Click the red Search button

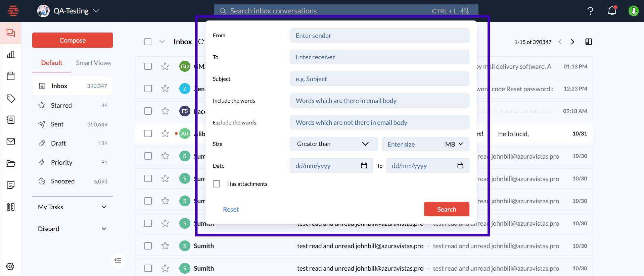[x=446, y=209]
